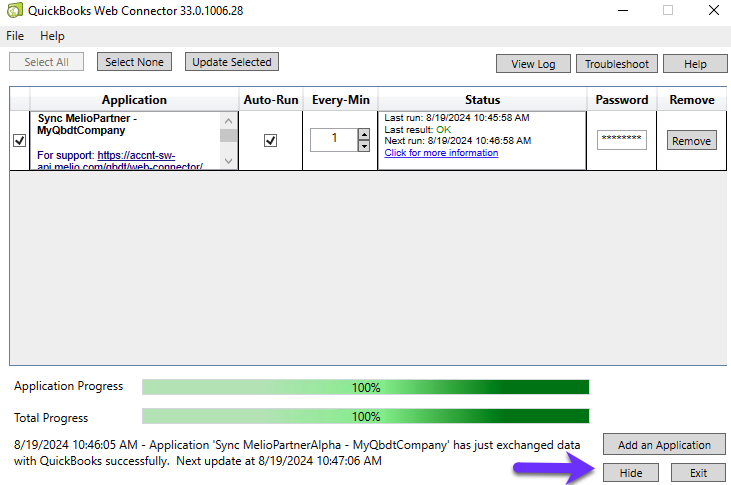
Task: Click application cell scroll up arrow
Action: 228,121
